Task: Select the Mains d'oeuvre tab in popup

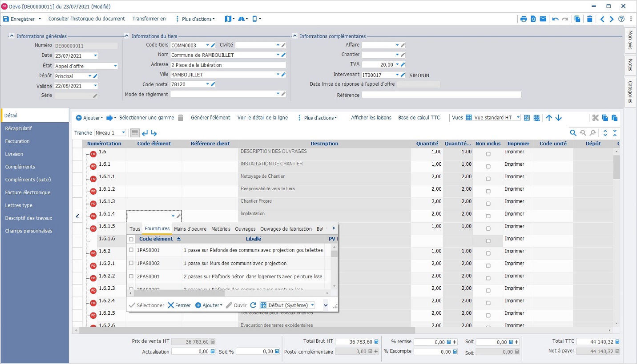Action: tap(190, 229)
